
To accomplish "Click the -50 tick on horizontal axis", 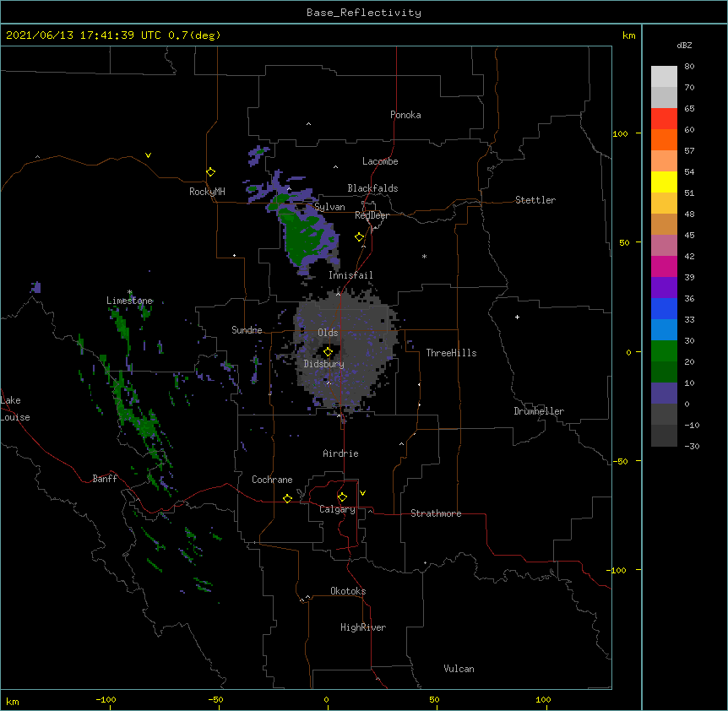I will 215,699.
